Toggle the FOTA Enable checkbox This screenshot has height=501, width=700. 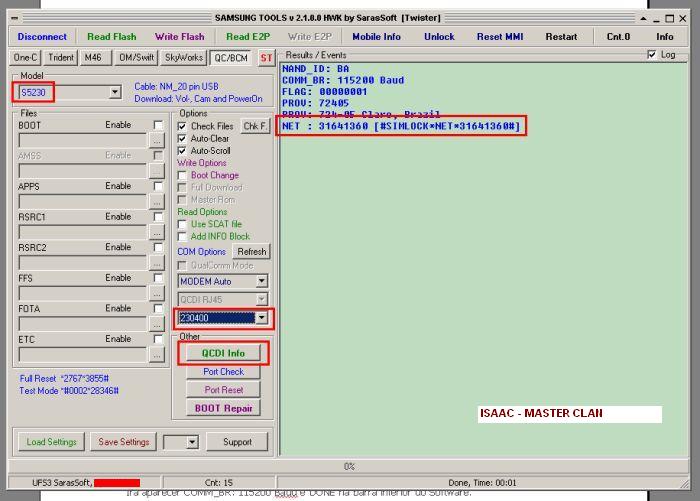point(158,309)
